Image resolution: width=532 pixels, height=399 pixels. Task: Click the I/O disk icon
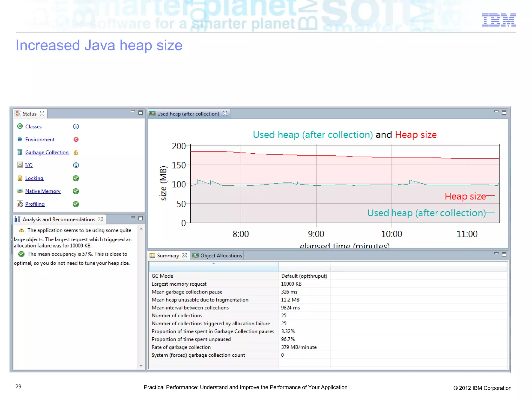point(20,165)
